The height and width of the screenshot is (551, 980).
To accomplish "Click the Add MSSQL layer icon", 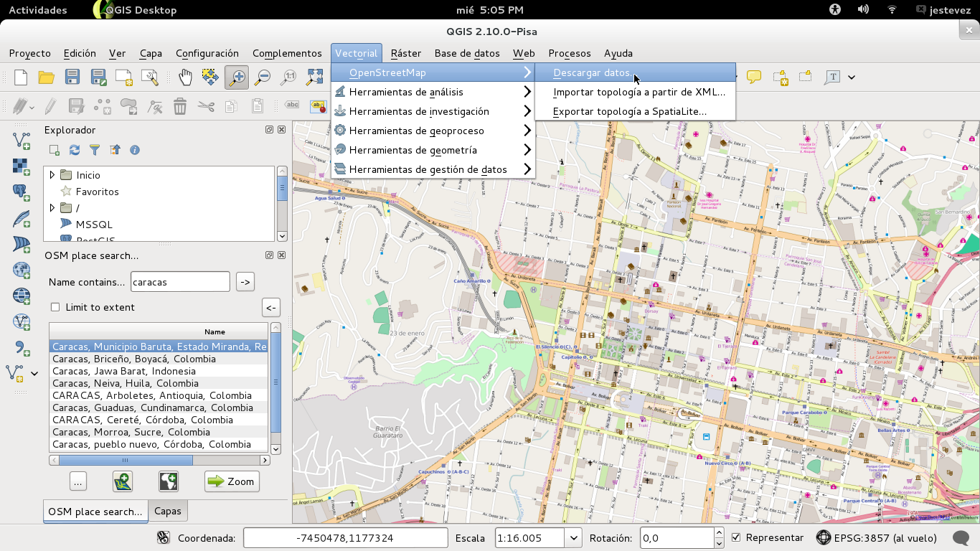I will [21, 244].
